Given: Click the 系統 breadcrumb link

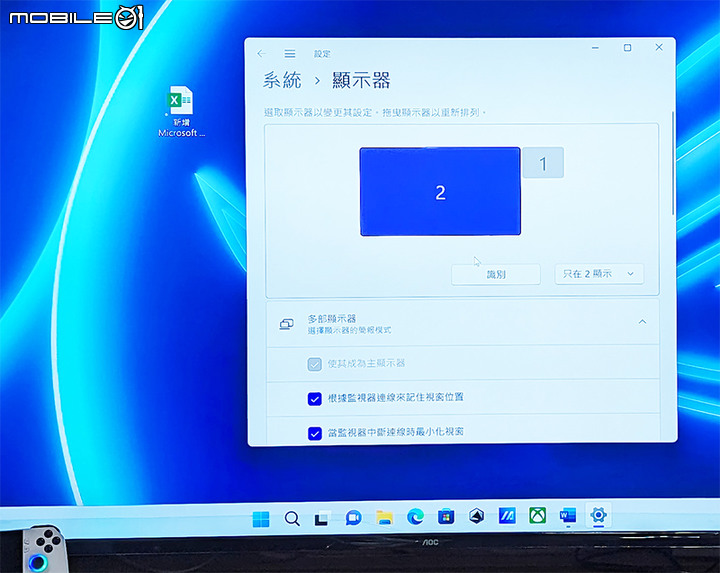Looking at the screenshot, I should [282, 80].
